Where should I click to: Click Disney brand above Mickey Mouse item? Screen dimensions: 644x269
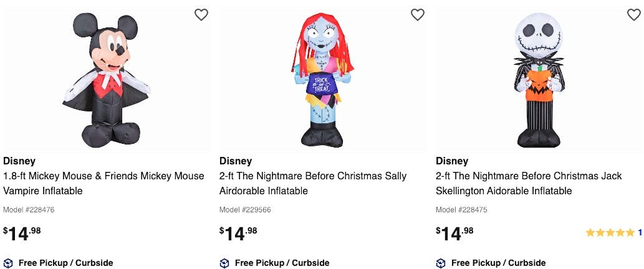pyautogui.click(x=19, y=161)
